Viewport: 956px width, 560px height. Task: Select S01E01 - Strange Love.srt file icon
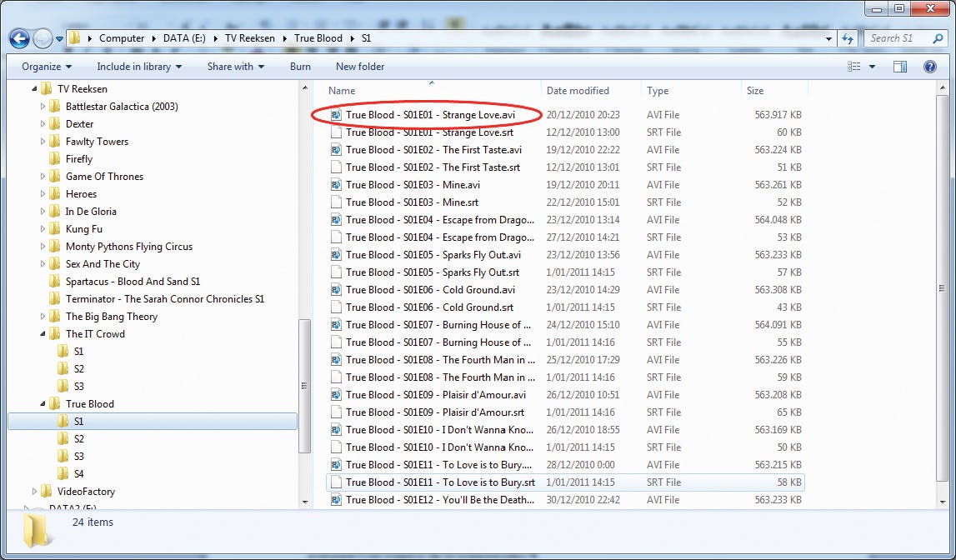[x=335, y=132]
